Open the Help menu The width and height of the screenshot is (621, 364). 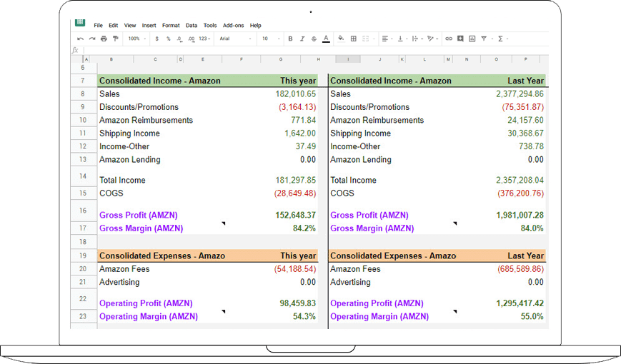255,25
